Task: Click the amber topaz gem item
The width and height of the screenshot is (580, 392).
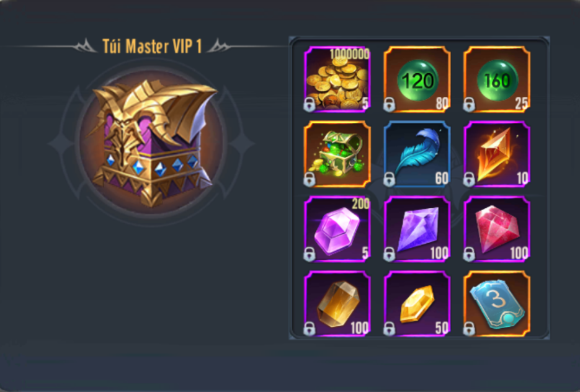Action: point(337,304)
